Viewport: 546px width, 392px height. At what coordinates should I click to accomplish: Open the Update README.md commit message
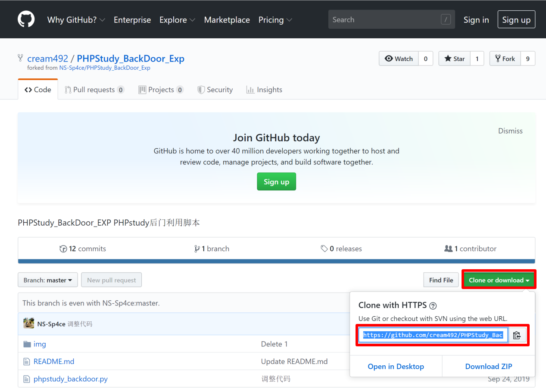point(294,361)
